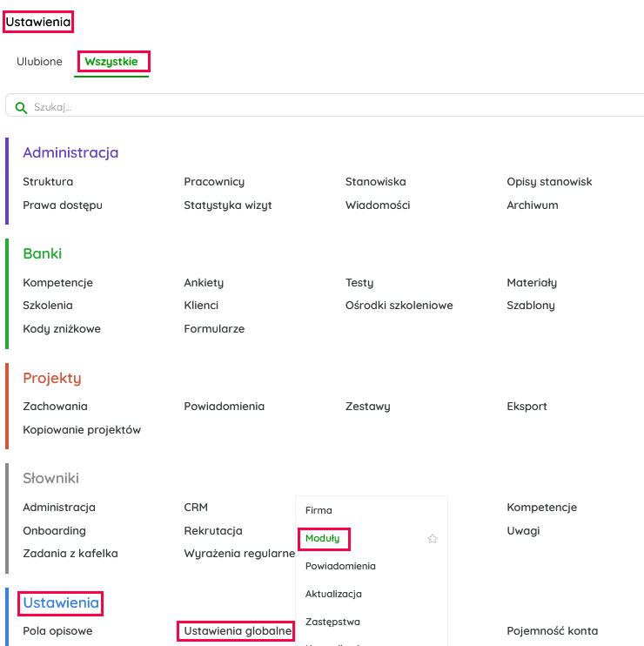Image resolution: width=644 pixels, height=646 pixels.
Task: Select the Wszystkie tab
Action: click(x=111, y=62)
